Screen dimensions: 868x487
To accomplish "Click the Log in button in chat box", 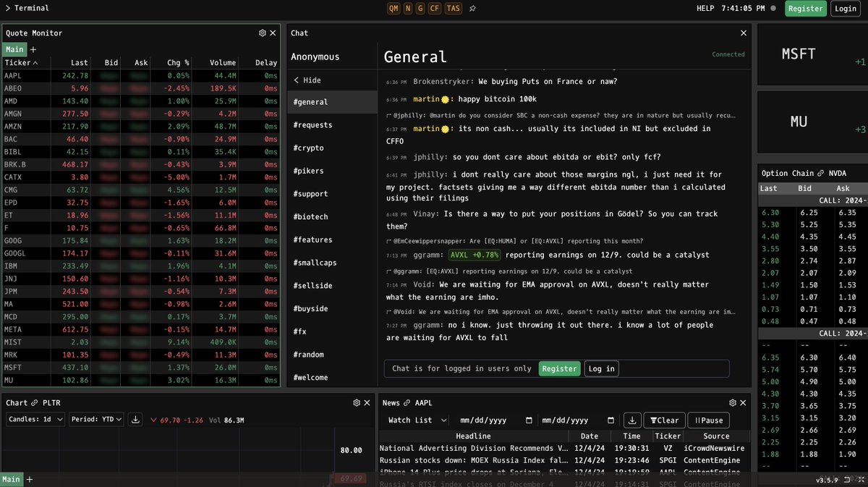I will point(601,368).
